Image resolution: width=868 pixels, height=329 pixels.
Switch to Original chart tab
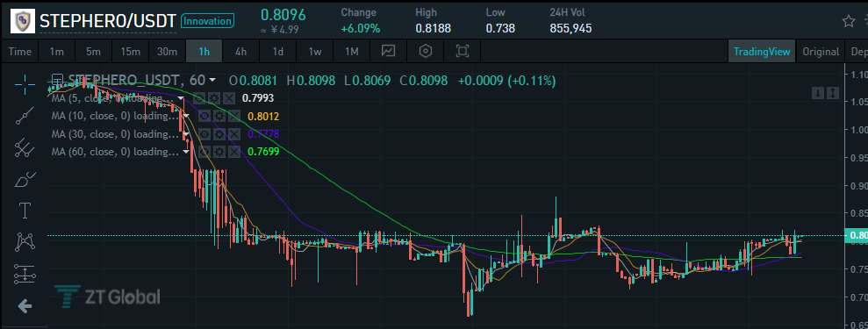click(x=821, y=52)
